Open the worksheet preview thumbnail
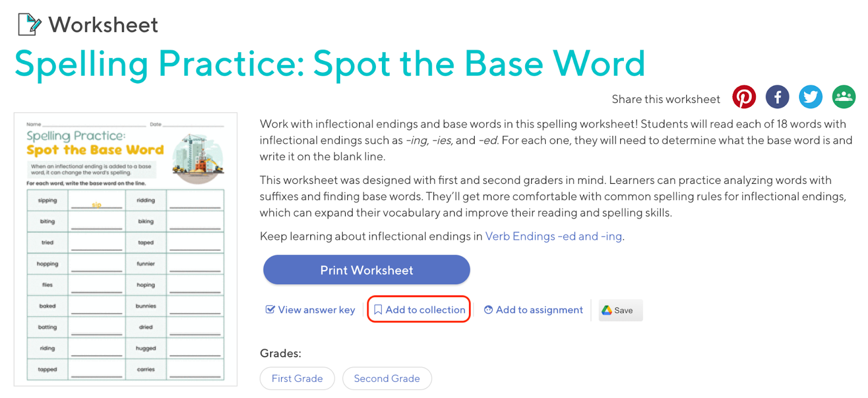Viewport: 868px width, 398px height. pos(125,249)
